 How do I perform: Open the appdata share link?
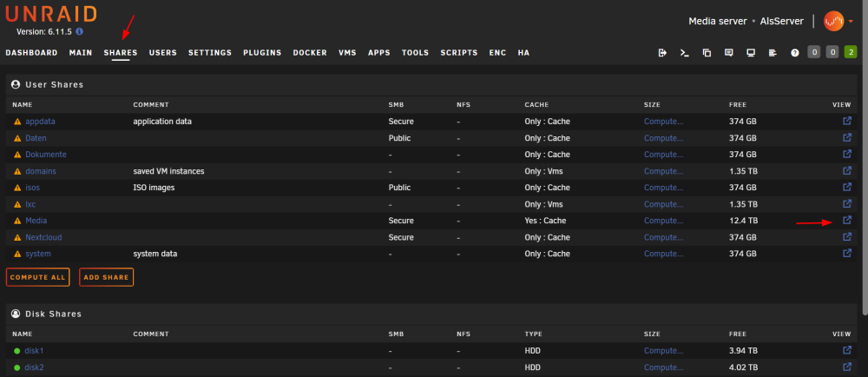[41, 122]
